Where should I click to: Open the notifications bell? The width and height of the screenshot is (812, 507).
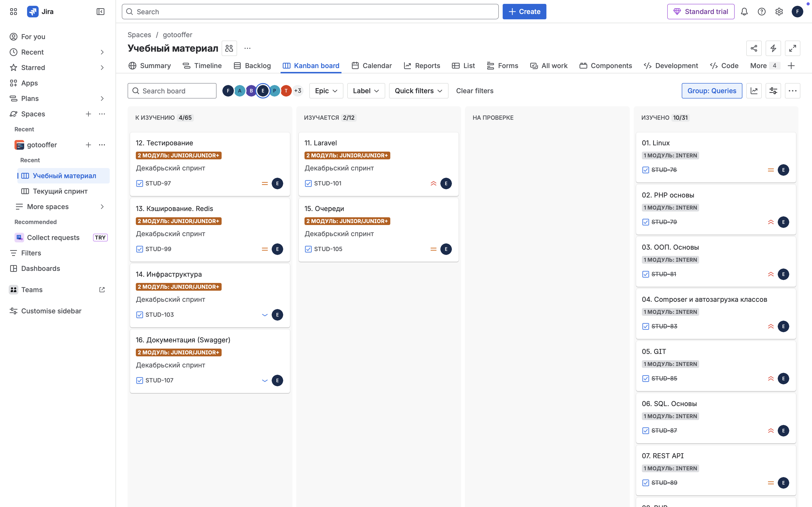point(745,11)
